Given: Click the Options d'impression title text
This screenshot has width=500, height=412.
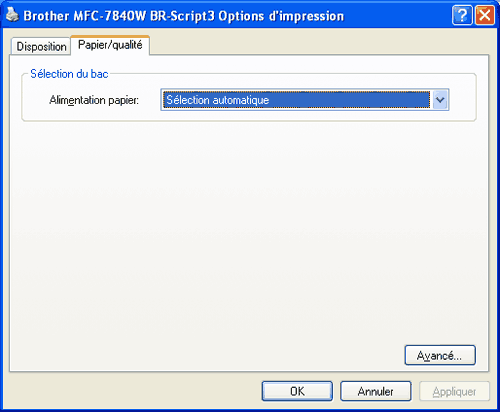Looking at the screenshot, I should pos(281,16).
